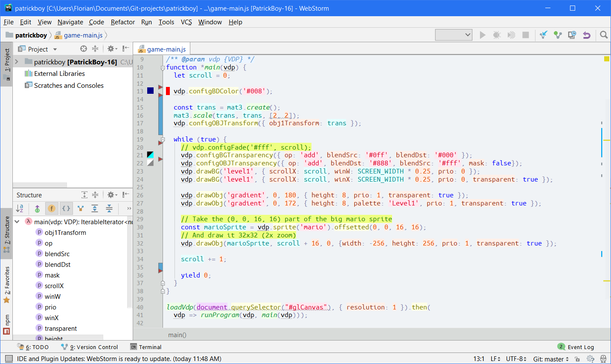The height and width of the screenshot is (364, 611).
Task: Open Search Everywhere magnifier icon
Action: click(604, 35)
